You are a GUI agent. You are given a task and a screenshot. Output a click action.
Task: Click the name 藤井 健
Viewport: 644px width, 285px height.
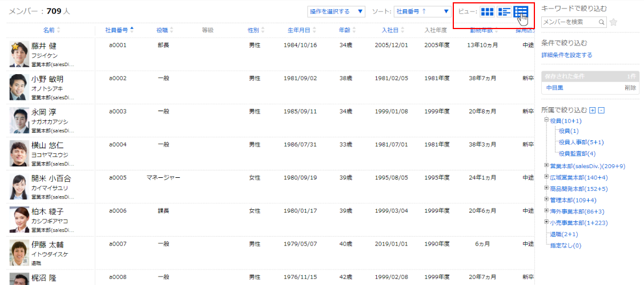pyautogui.click(x=44, y=46)
